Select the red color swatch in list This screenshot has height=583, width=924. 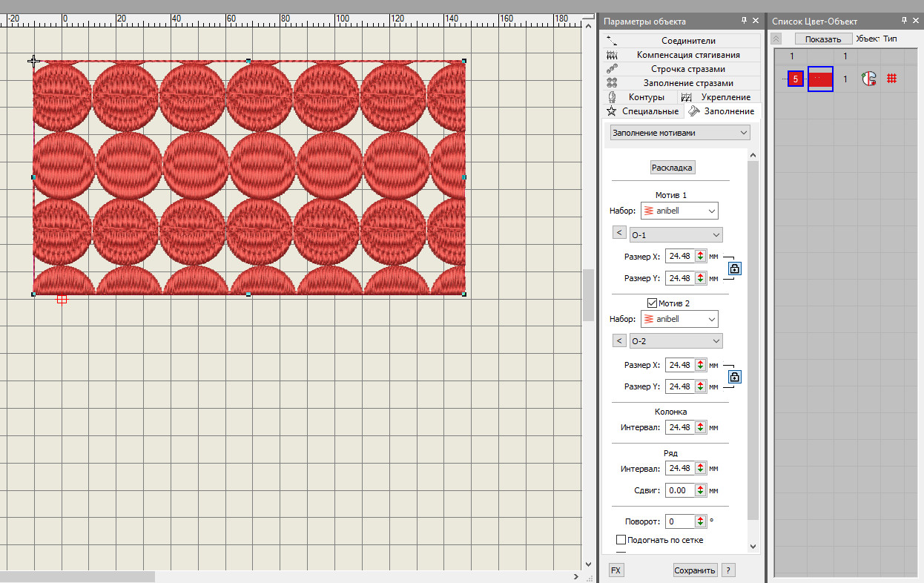click(x=820, y=79)
